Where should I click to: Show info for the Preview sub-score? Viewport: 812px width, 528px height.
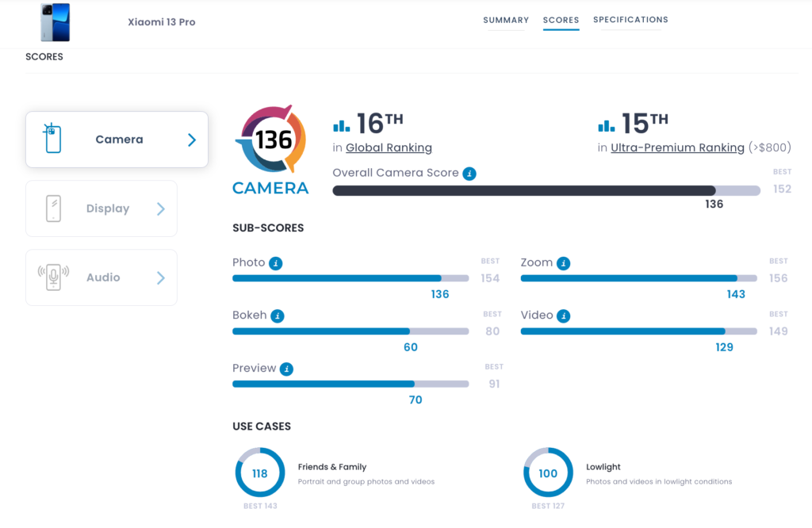286,369
